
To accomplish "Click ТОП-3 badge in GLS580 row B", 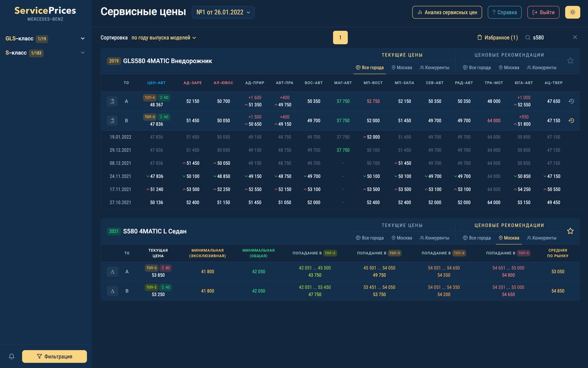I will tap(149, 117).
